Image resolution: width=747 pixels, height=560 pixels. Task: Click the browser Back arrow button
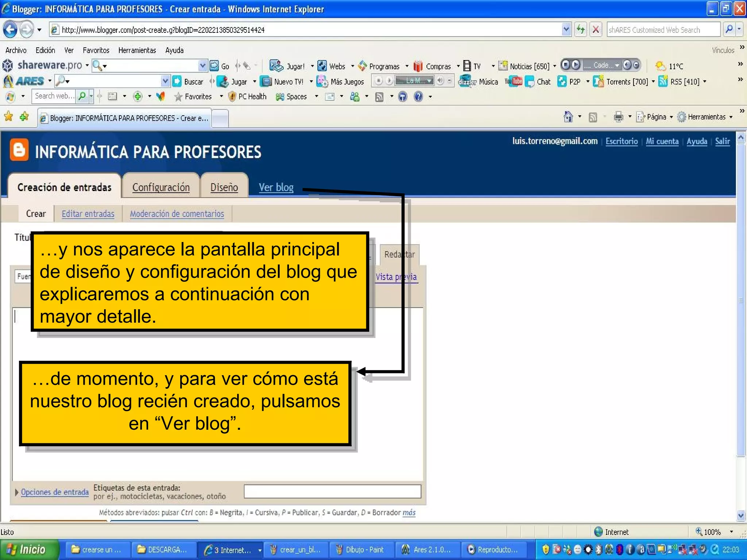[x=10, y=30]
